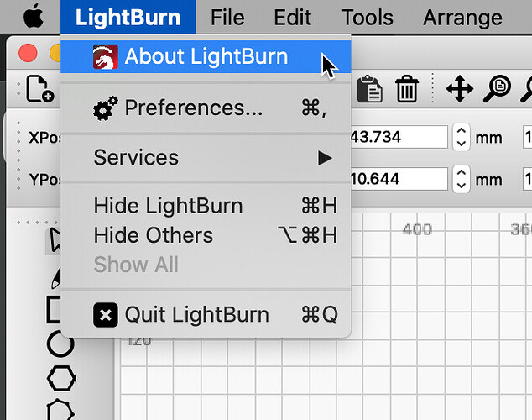Click the XPos number input field

pyautogui.click(x=398, y=137)
